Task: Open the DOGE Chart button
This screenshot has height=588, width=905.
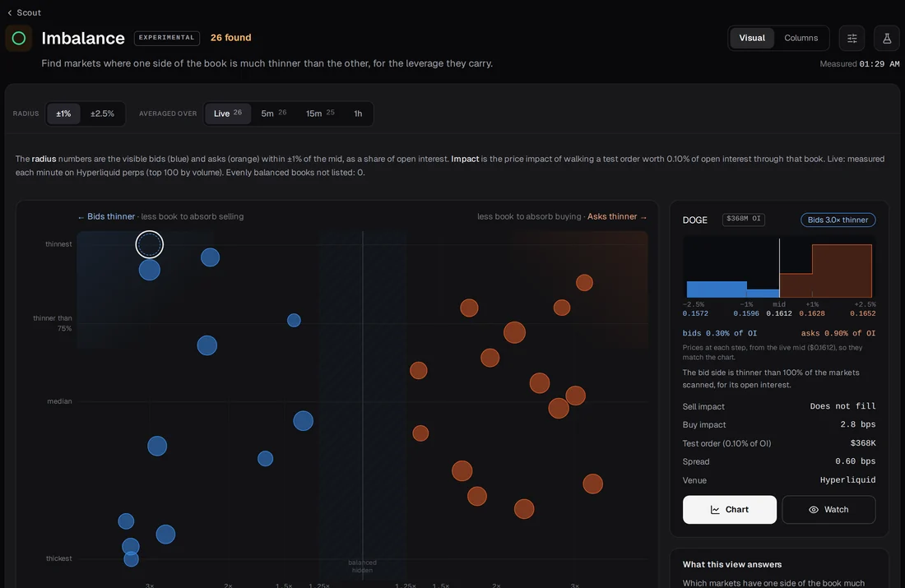Action: point(730,510)
